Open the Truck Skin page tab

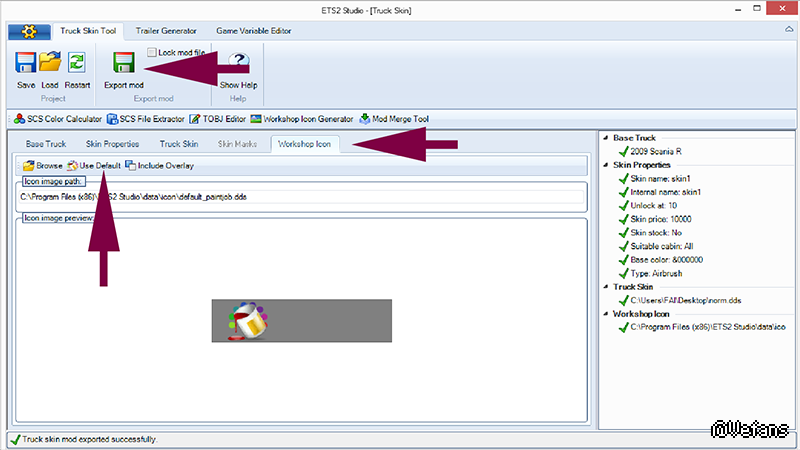[179, 144]
